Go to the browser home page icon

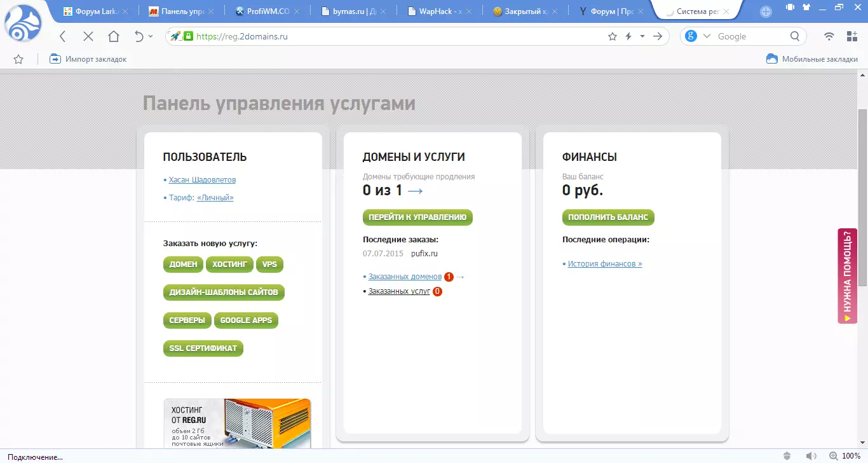coord(114,36)
